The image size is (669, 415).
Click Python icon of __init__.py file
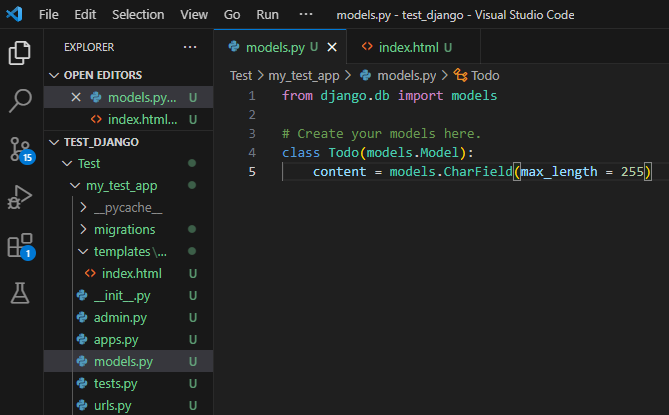coord(82,295)
